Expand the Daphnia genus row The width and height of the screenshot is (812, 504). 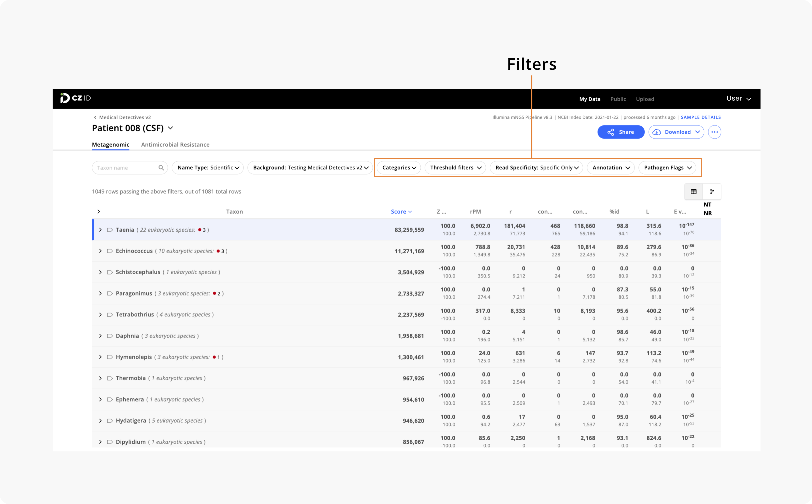pos(100,336)
